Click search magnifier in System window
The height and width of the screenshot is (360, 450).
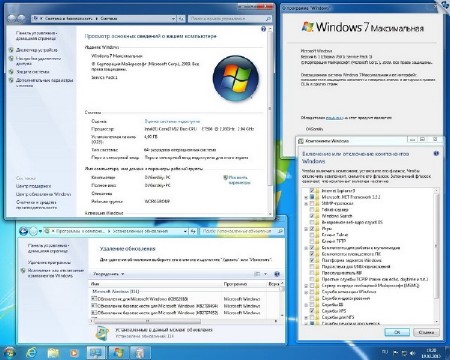point(268,19)
